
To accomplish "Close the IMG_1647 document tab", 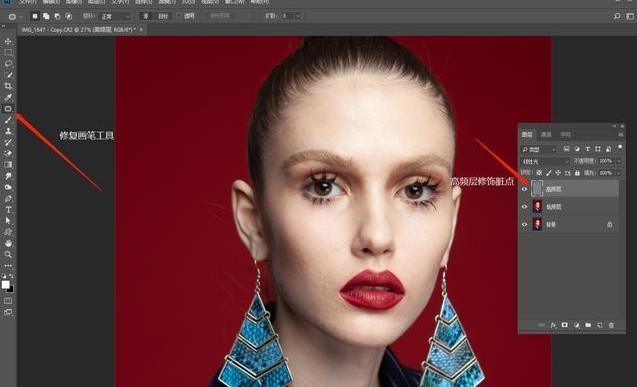I will (x=141, y=29).
